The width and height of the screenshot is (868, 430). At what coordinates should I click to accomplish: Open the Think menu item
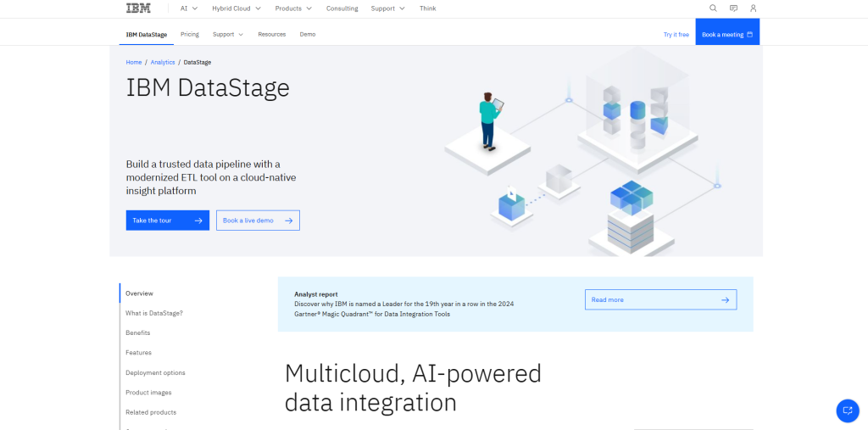coord(428,8)
